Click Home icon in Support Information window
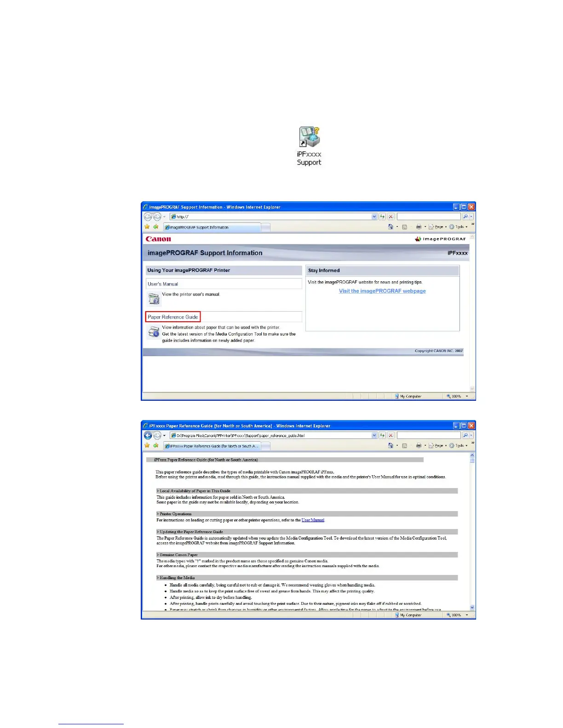Viewport: 563px width, 728px height. 391,227
